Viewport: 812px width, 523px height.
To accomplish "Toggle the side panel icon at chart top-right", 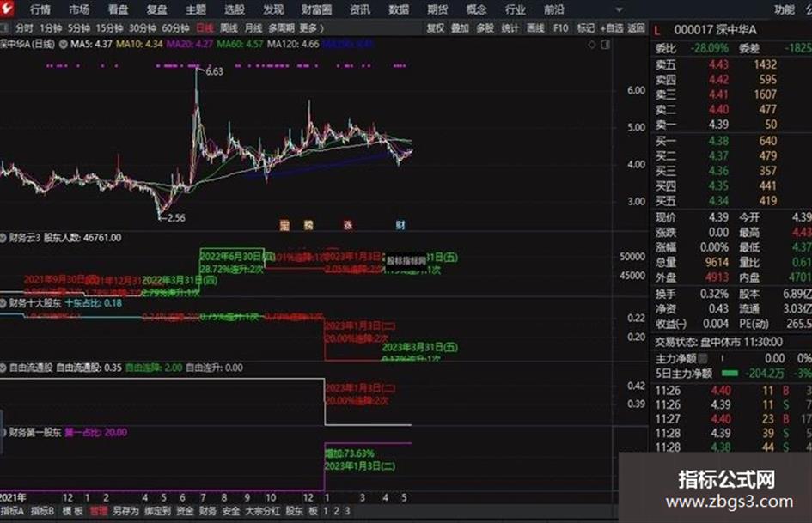I will coord(606,45).
